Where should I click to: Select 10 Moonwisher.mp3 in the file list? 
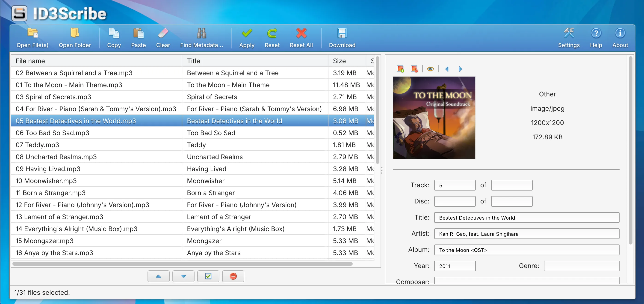pos(46,181)
